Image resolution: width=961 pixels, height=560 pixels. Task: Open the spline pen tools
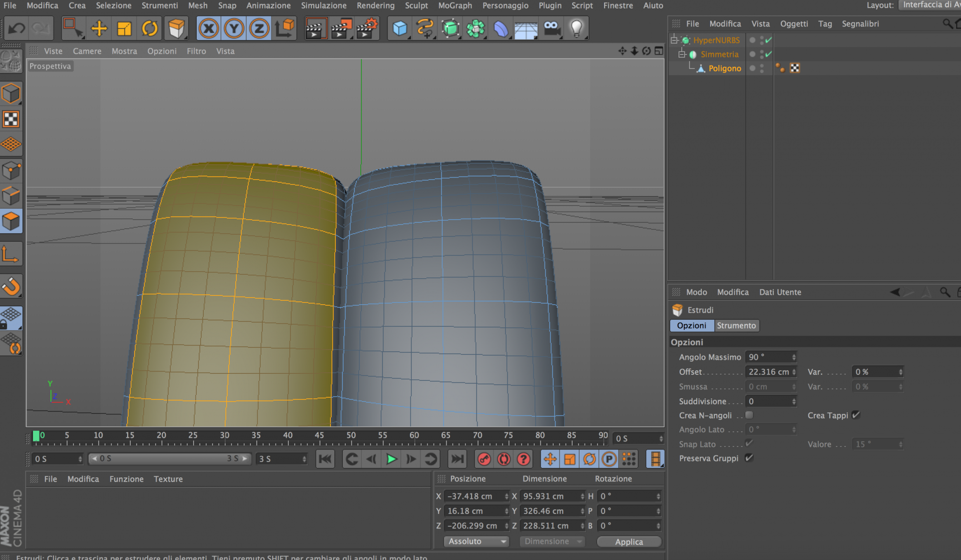[425, 29]
